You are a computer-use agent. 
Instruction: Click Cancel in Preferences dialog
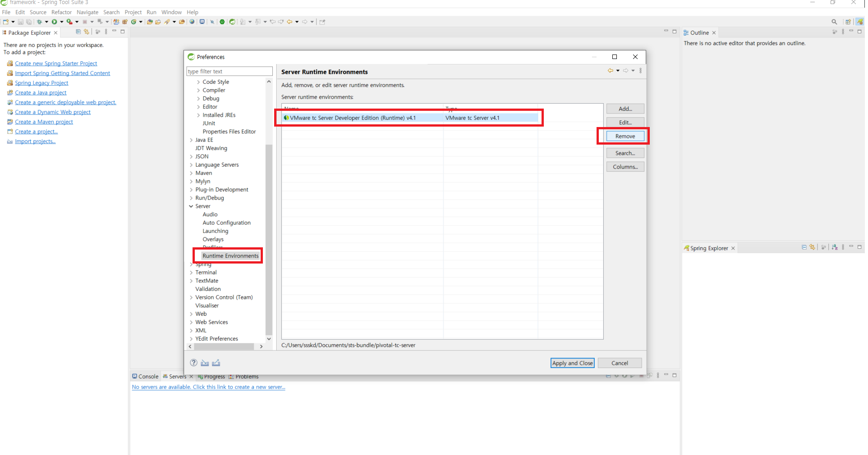(620, 363)
